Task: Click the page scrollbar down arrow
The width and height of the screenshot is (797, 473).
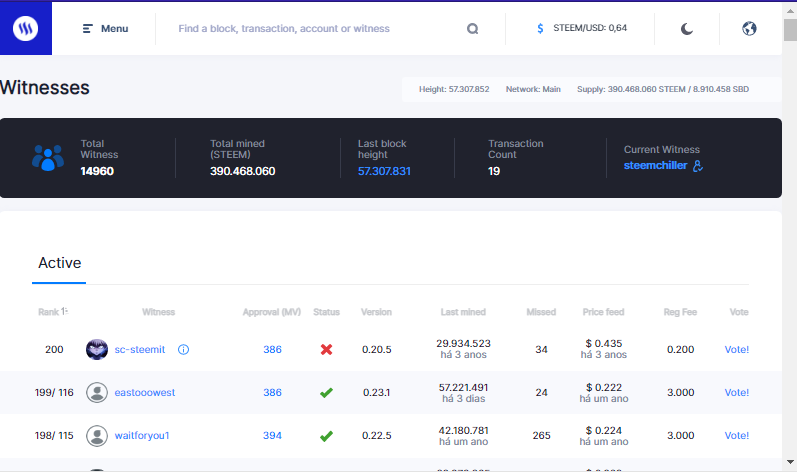Action: click(x=790, y=462)
